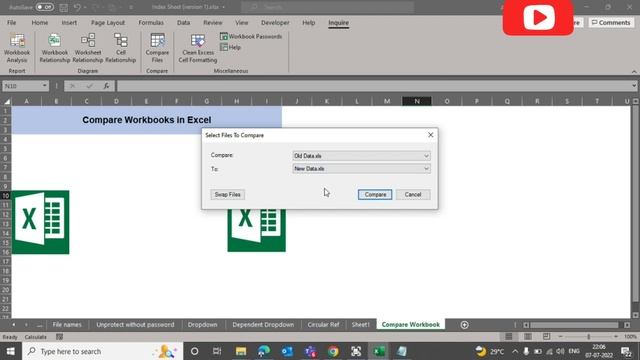Viewport: 640px width, 360px height.
Task: Click the Swap Files button
Action: 228,195
